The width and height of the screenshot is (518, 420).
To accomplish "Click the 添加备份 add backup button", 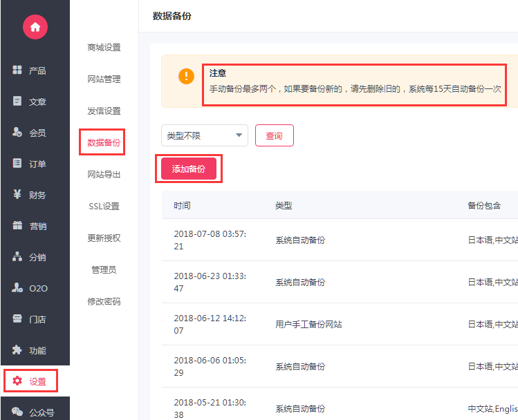I will point(188,169).
